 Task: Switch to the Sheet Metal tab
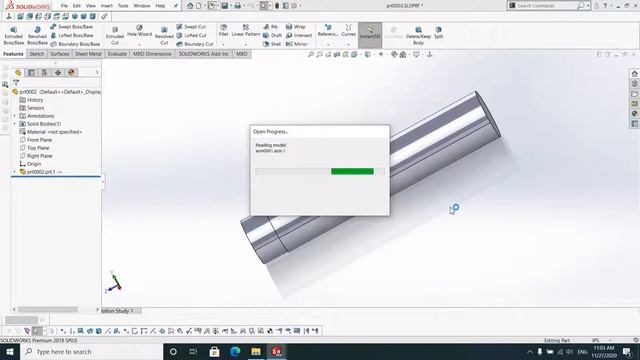(x=88, y=54)
